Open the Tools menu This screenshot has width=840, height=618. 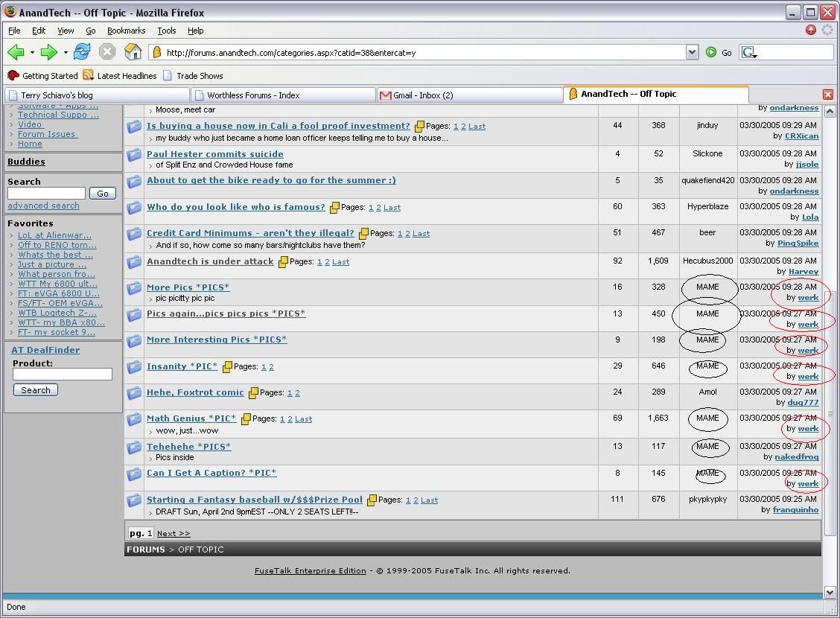(167, 31)
